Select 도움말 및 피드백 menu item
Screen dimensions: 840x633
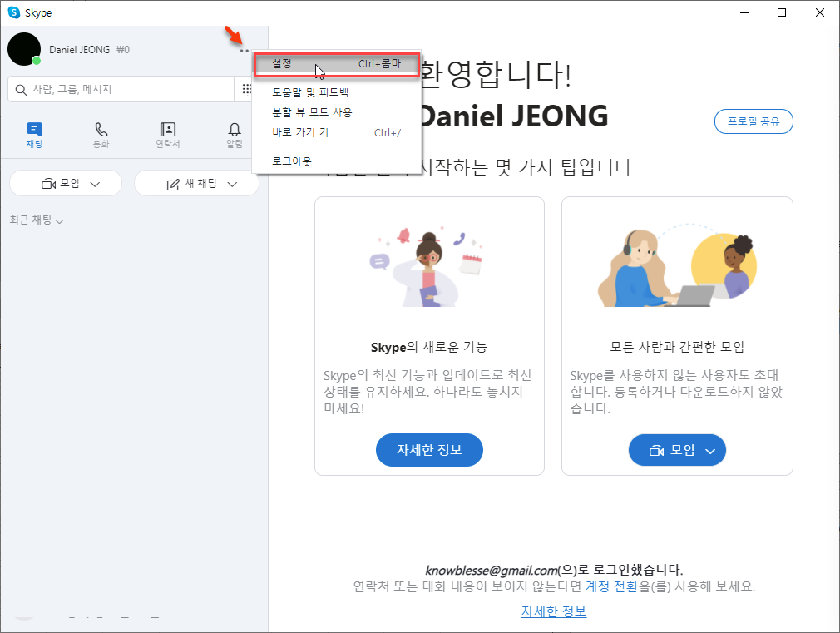337,92
